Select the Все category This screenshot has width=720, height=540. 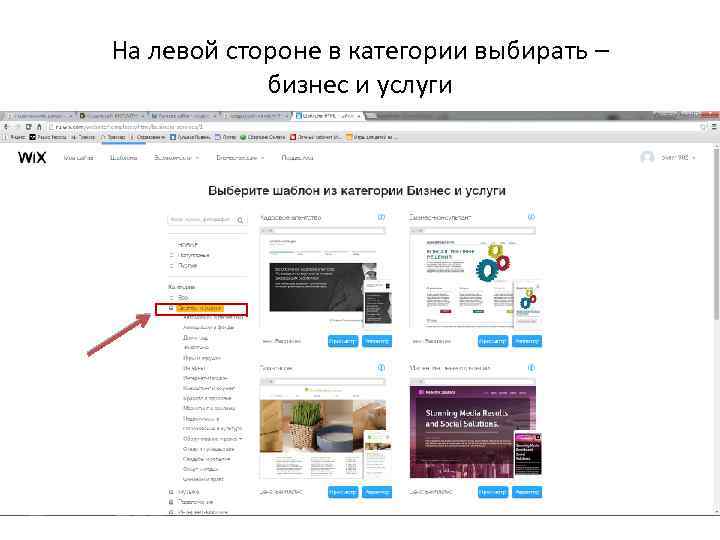[183, 298]
